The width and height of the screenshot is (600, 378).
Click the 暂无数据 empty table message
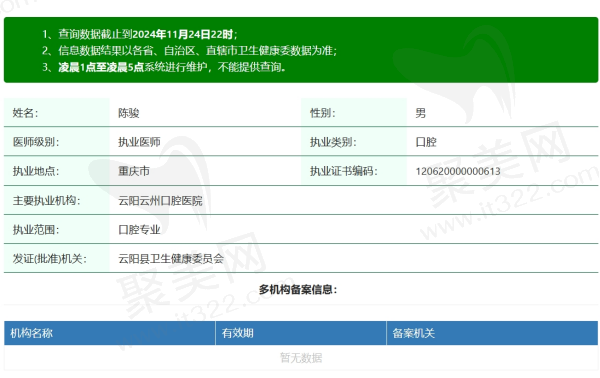[301, 358]
